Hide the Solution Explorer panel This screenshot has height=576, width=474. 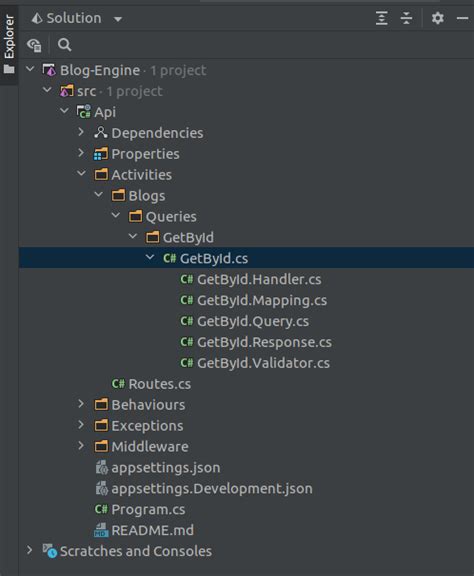pyautogui.click(x=462, y=18)
